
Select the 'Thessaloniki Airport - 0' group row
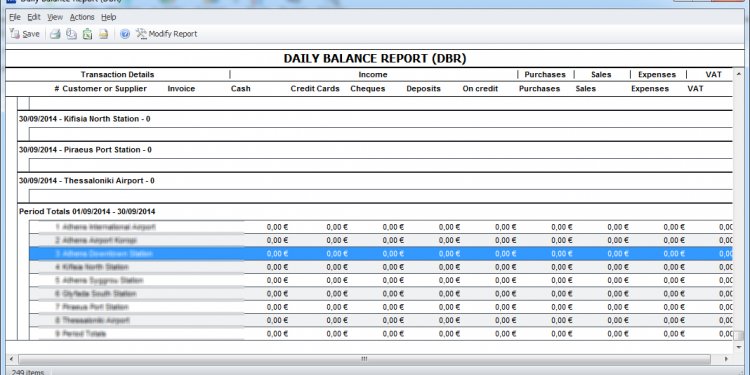[x=375, y=181]
